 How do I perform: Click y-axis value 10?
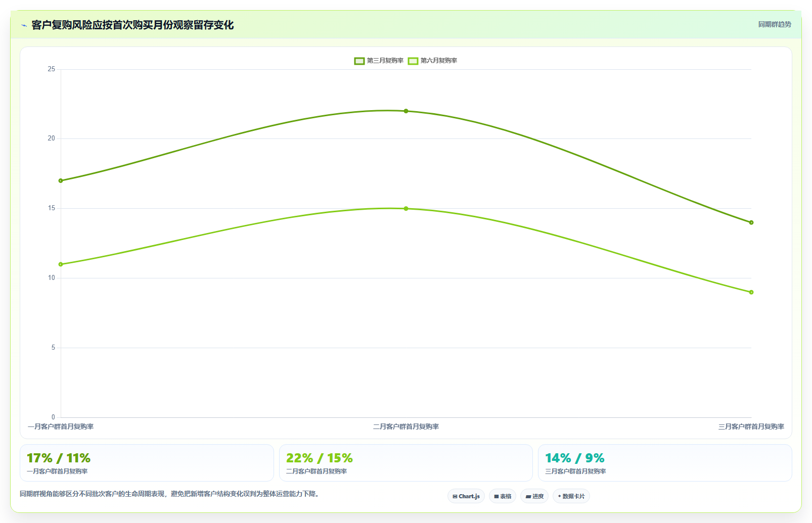52,278
